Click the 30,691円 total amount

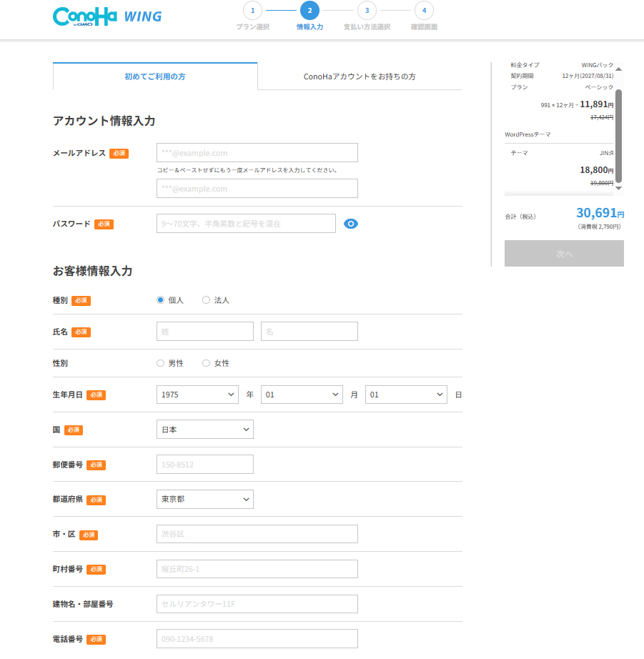(x=600, y=213)
